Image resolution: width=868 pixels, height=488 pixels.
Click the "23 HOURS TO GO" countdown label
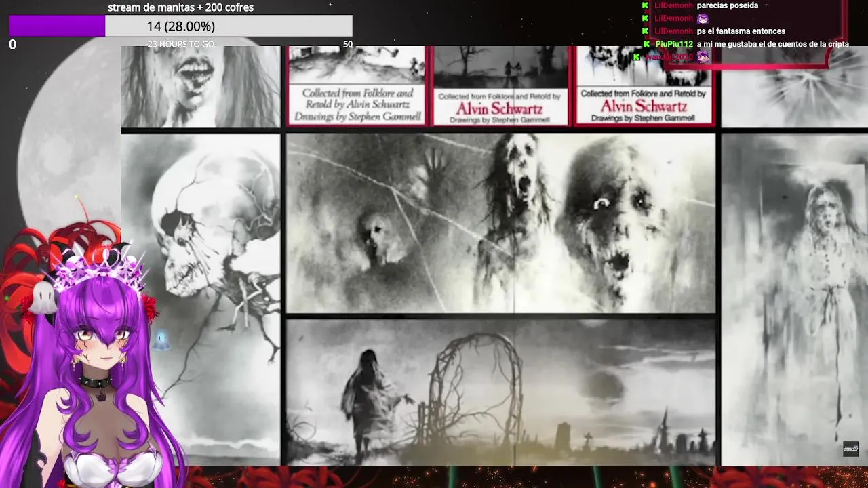180,44
